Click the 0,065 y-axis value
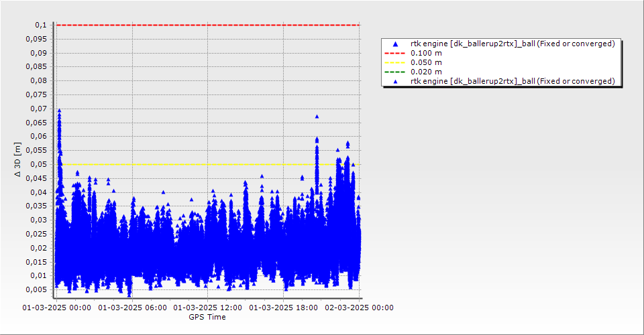This screenshot has width=644, height=335. 36,123
